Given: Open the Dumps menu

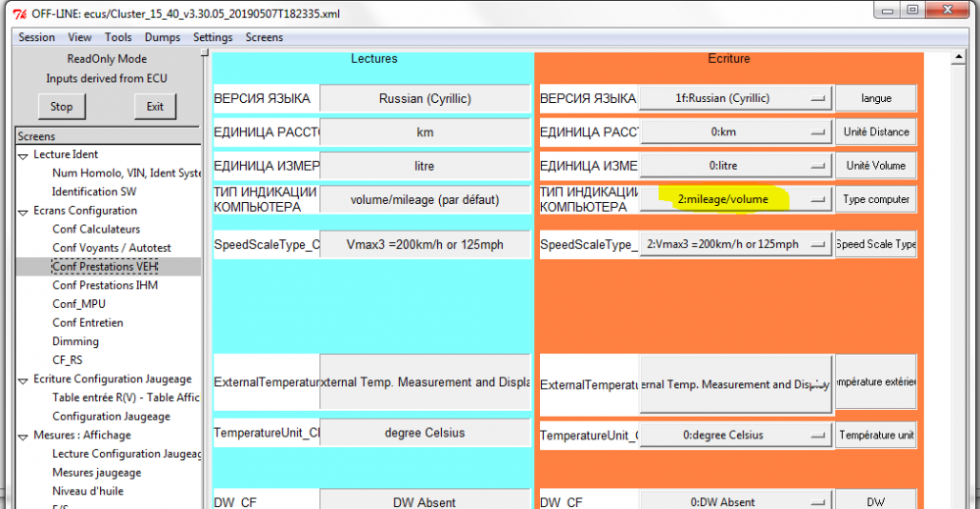Looking at the screenshot, I should [163, 37].
